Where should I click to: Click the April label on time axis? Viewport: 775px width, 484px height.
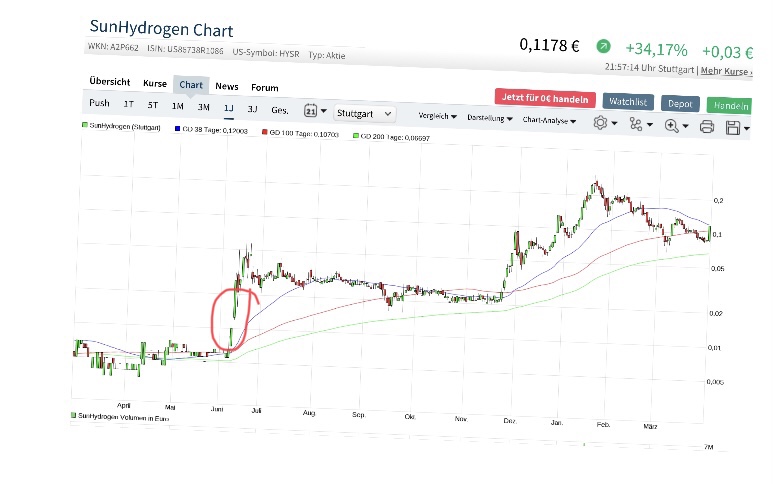pos(124,405)
